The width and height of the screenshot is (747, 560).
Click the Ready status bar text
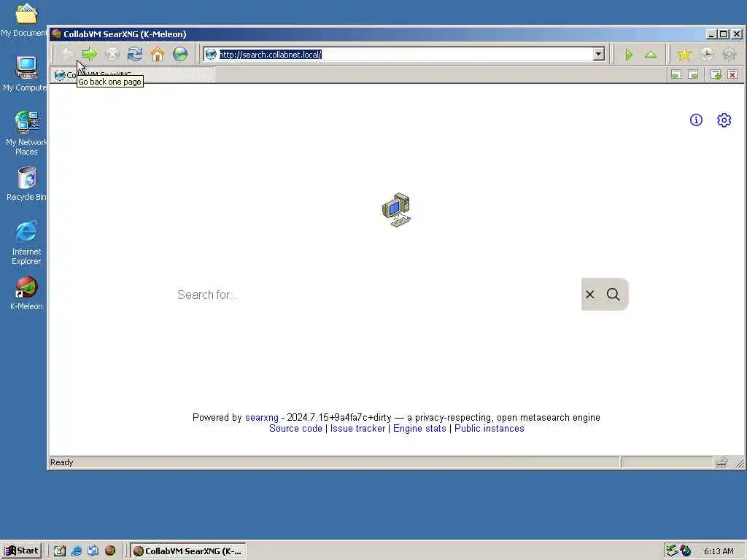click(61, 462)
